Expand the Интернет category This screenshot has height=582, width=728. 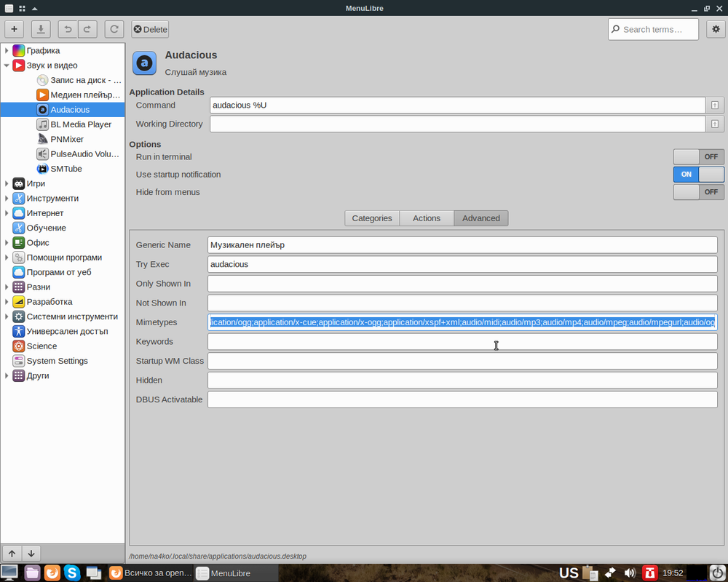click(x=7, y=213)
